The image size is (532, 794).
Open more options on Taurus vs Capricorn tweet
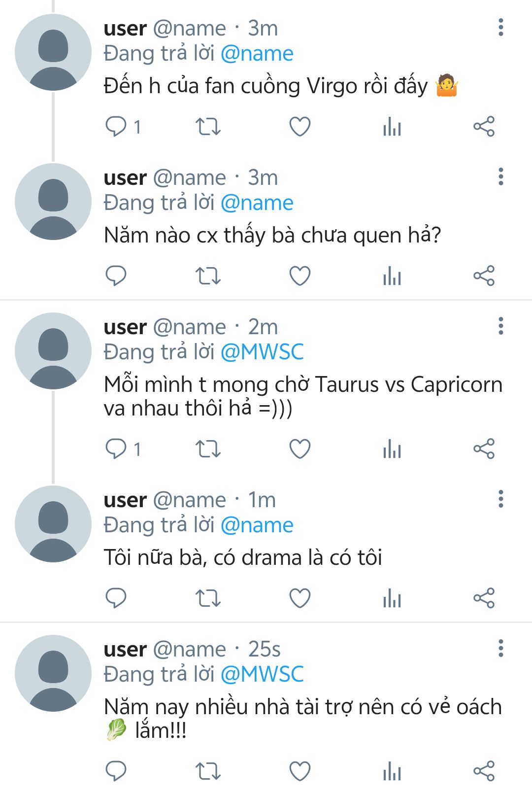point(501,326)
